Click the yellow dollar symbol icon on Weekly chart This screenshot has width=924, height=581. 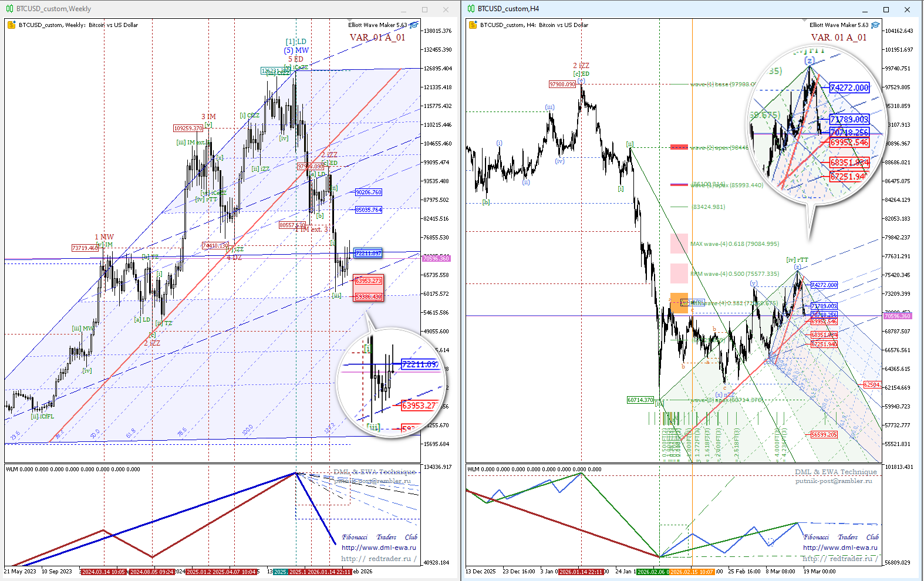tap(12, 25)
